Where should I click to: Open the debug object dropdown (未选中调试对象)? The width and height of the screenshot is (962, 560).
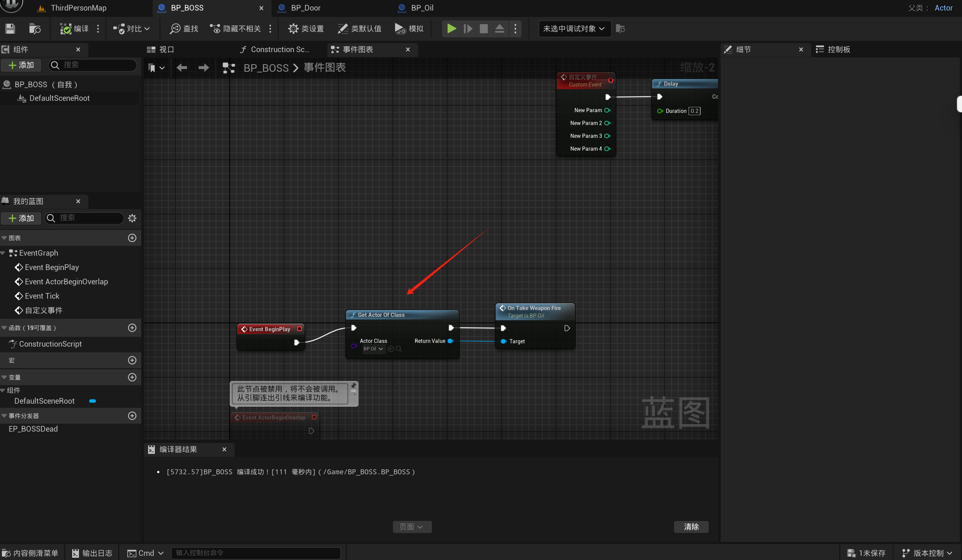click(x=574, y=29)
